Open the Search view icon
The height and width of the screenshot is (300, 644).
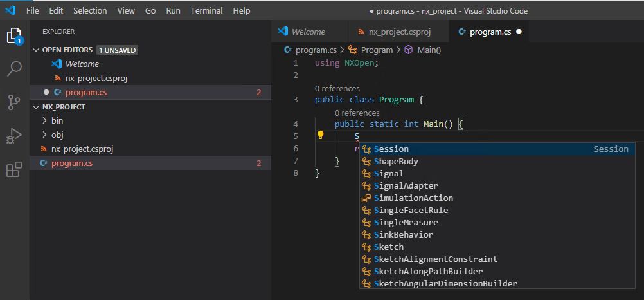[x=14, y=69]
